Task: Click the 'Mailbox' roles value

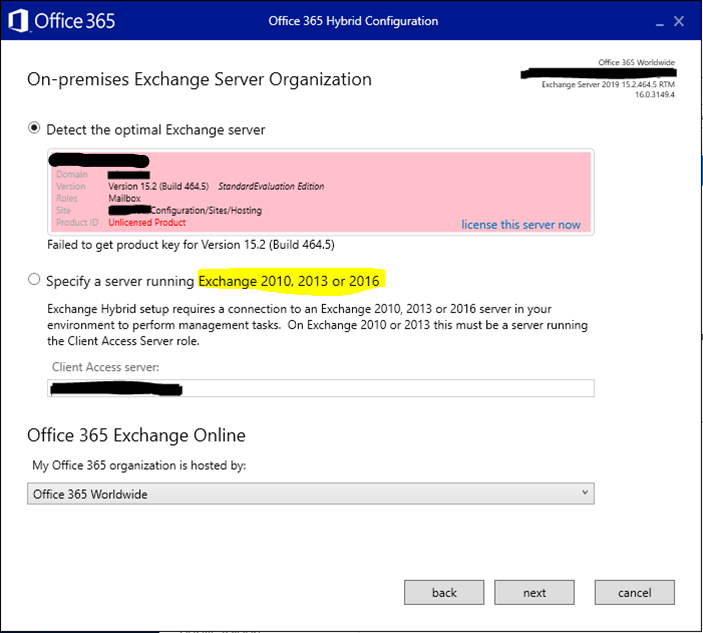Action: (125, 198)
